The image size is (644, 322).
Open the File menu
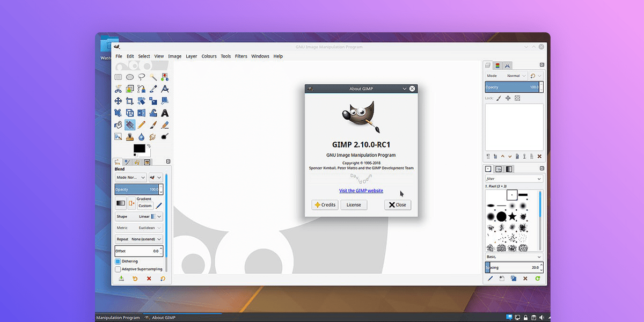click(119, 56)
